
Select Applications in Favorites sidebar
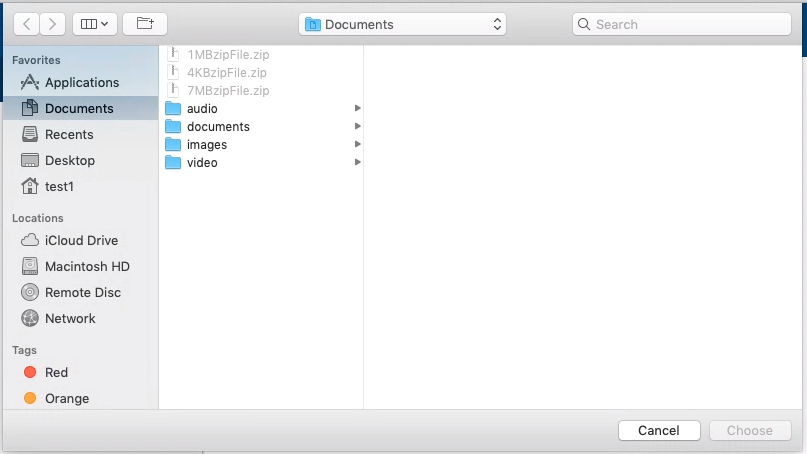80,82
